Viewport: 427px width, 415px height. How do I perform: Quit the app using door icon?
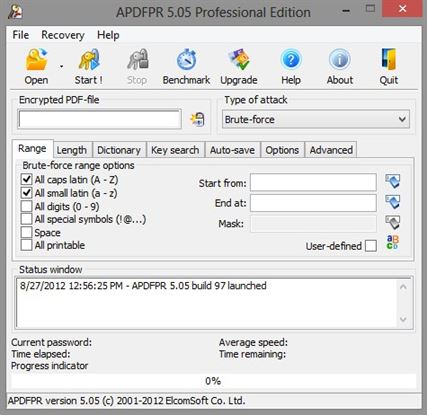(389, 60)
